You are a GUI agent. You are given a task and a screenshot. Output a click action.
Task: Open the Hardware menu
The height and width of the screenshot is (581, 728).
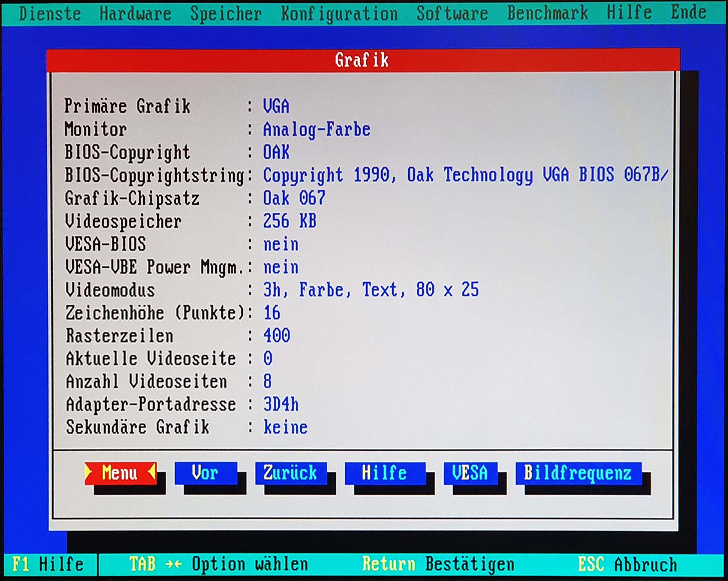135,14
